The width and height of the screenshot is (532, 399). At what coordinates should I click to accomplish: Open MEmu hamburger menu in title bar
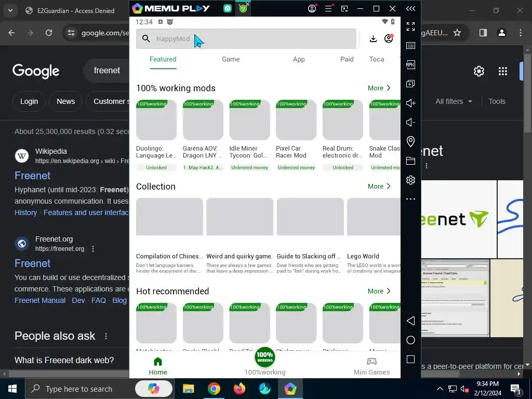(328, 8)
